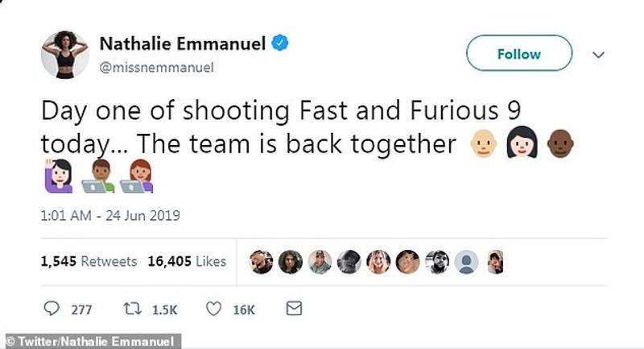This screenshot has width=644, height=349.
Task: Click the blue verified badge
Action: pyautogui.click(x=279, y=44)
